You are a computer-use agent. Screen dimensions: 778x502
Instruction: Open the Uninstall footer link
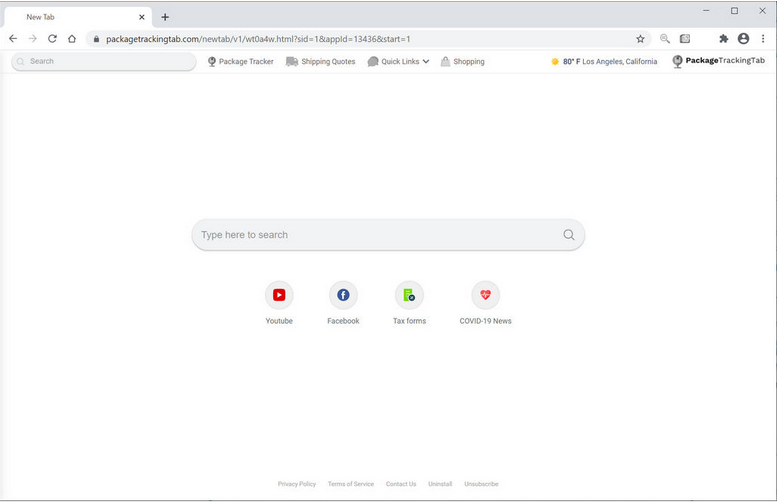click(x=440, y=484)
